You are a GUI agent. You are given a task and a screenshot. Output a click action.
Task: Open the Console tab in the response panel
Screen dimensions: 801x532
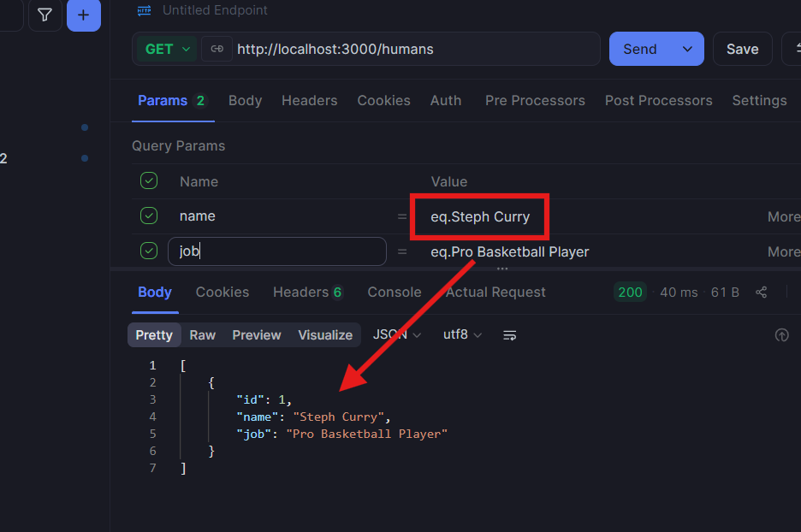point(394,292)
